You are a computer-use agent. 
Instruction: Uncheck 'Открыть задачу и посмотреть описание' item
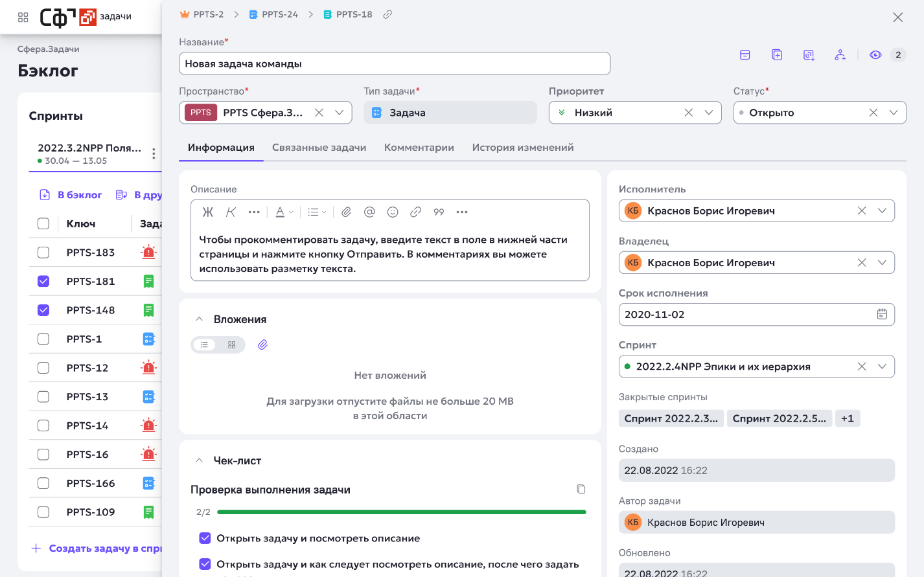[x=205, y=538]
